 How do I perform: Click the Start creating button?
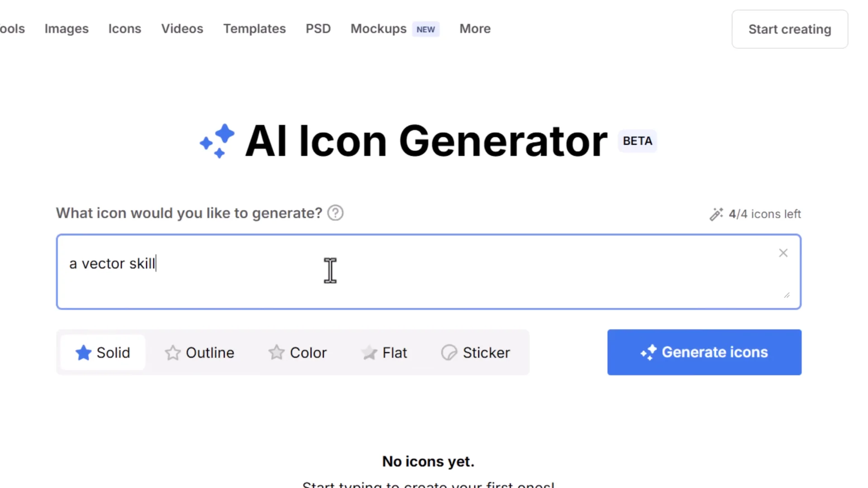(x=789, y=29)
